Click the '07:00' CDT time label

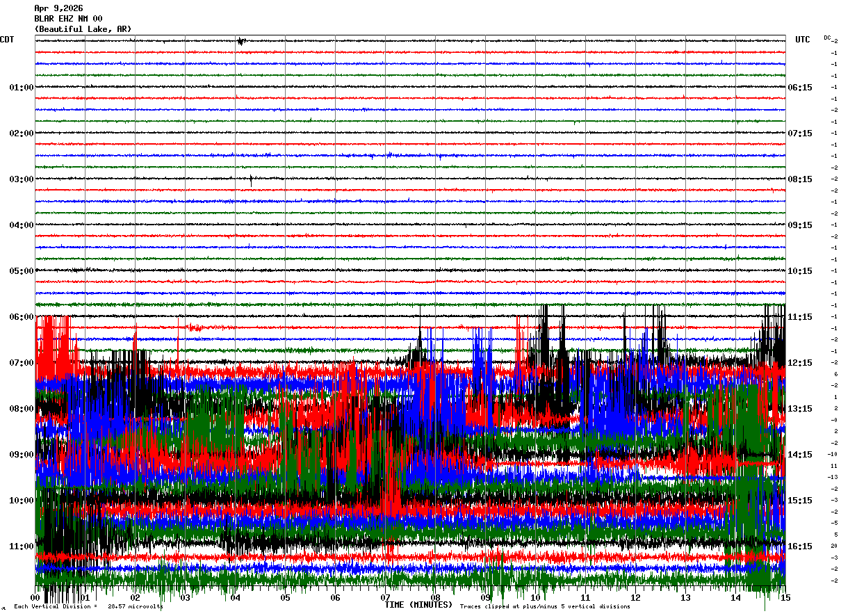[22, 363]
